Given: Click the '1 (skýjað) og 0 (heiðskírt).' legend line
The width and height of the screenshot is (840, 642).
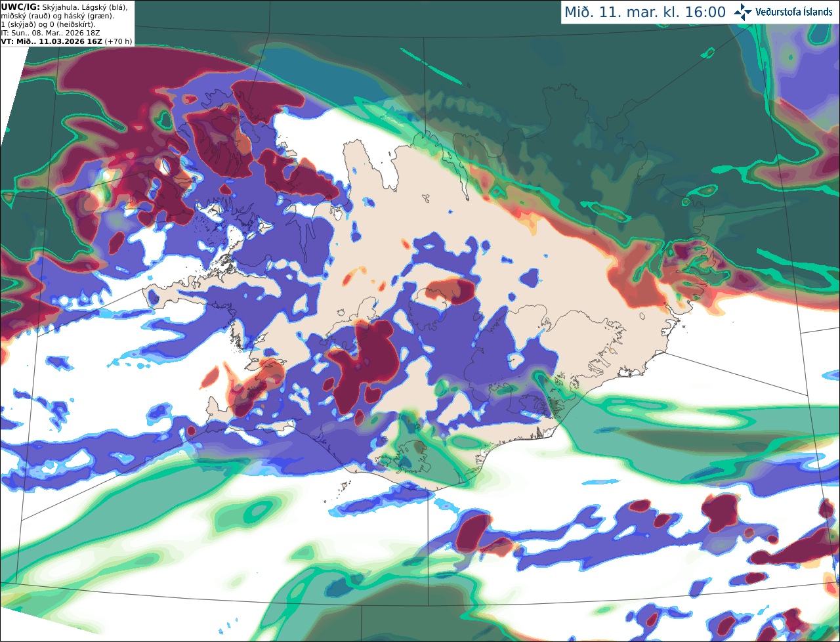Looking at the screenshot, I should pyautogui.click(x=48, y=24).
